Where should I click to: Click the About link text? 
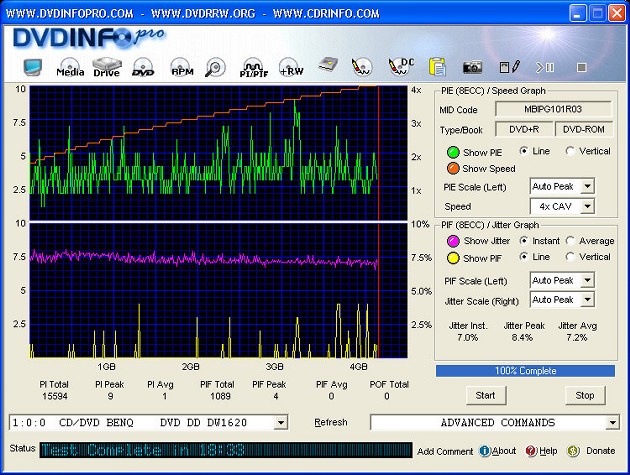(504, 451)
